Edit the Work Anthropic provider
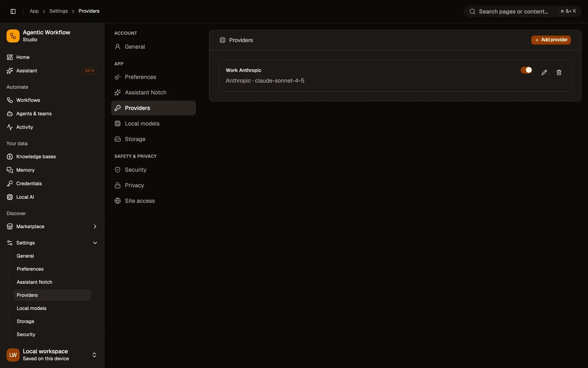Screen dimensions: 588x368 (544, 72)
